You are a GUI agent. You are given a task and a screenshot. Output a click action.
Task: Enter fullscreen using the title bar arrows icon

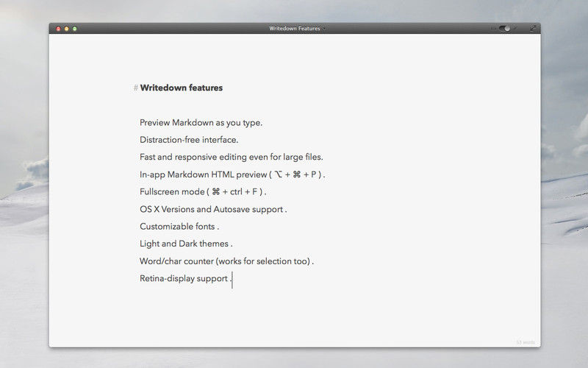(532, 28)
